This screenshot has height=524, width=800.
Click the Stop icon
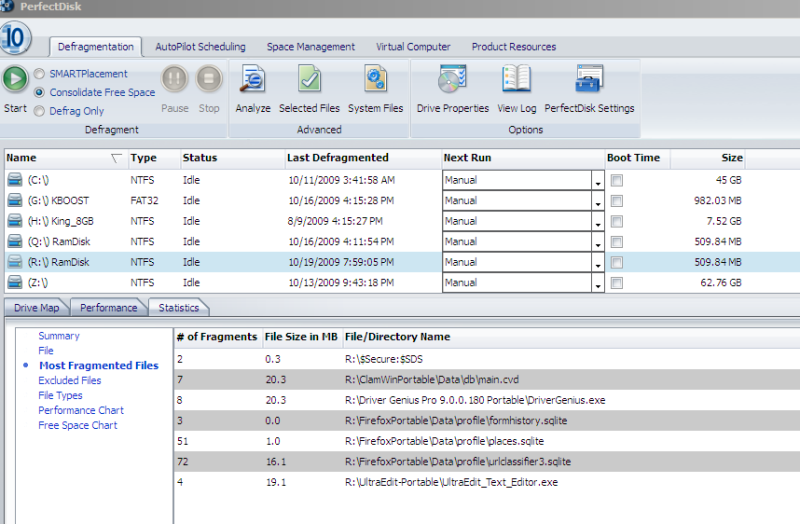pyautogui.click(x=209, y=79)
